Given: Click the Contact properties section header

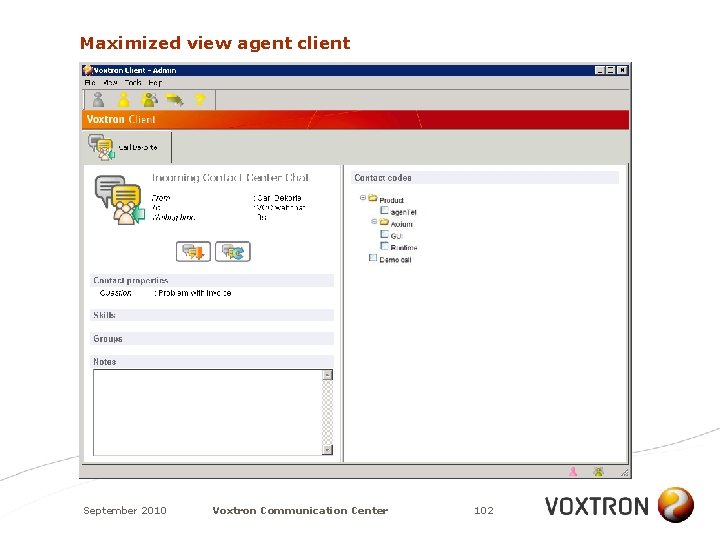Looking at the screenshot, I should pos(212,281).
